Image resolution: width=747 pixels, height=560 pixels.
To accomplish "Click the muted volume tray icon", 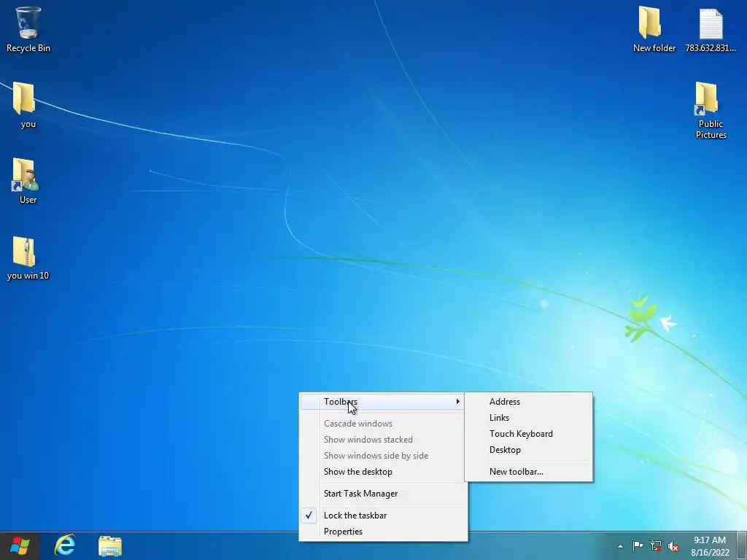I will tap(673, 546).
